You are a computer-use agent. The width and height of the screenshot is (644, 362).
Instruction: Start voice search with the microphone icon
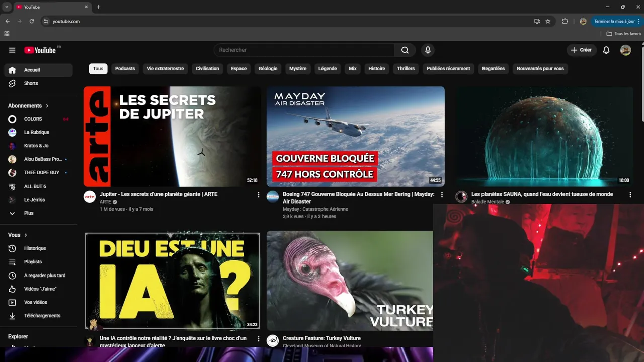[428, 50]
